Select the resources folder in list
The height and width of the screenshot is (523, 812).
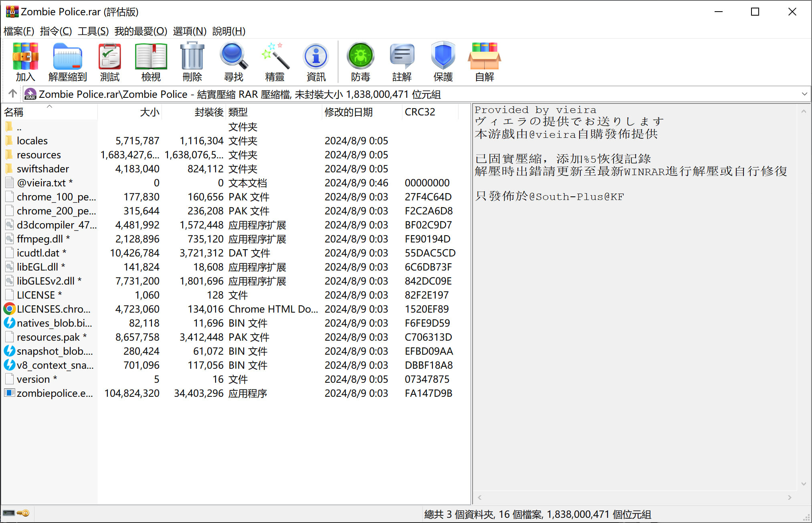tap(38, 155)
